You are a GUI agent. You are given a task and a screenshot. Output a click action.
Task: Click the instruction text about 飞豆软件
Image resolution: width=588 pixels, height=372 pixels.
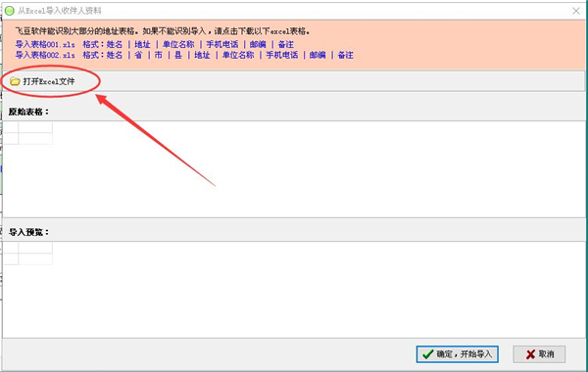pos(163,31)
